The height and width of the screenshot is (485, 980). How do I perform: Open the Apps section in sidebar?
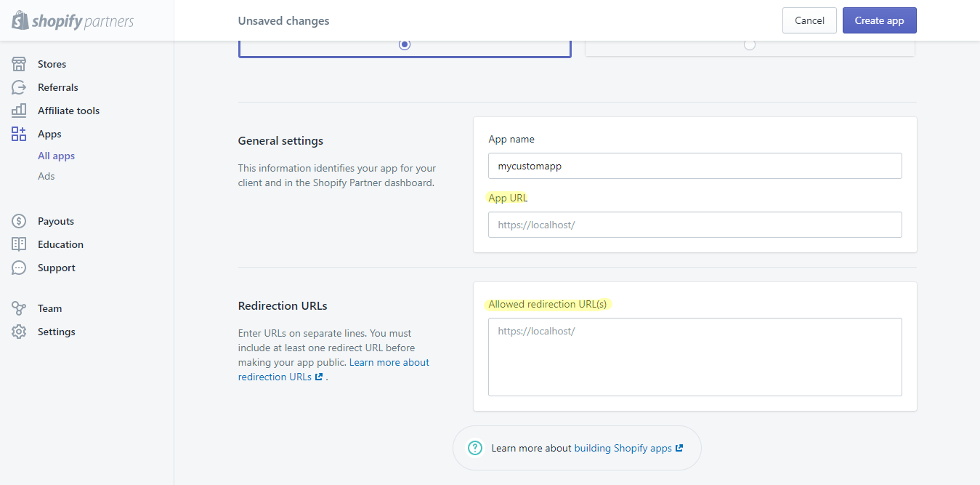(x=49, y=134)
